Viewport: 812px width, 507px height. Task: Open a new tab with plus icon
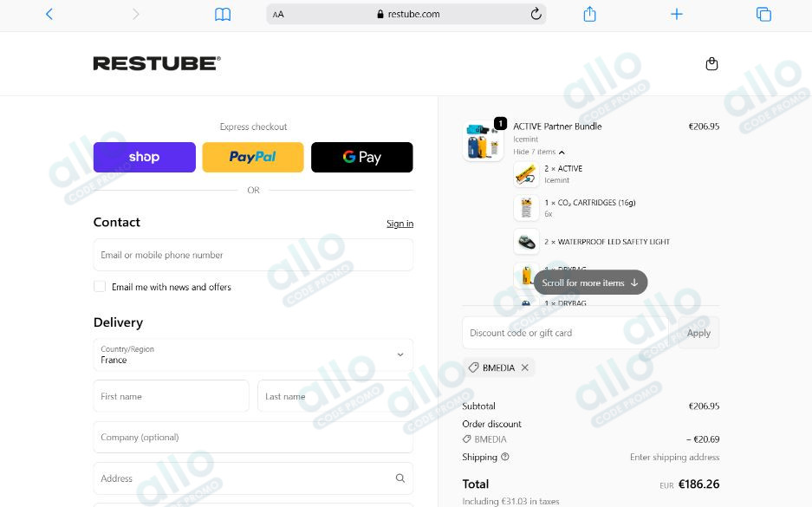676,14
